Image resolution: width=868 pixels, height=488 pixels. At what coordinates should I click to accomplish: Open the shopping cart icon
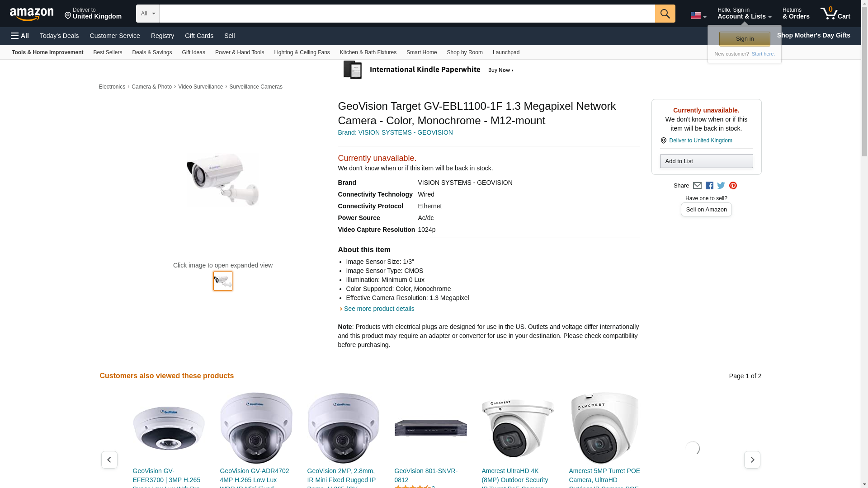click(835, 14)
